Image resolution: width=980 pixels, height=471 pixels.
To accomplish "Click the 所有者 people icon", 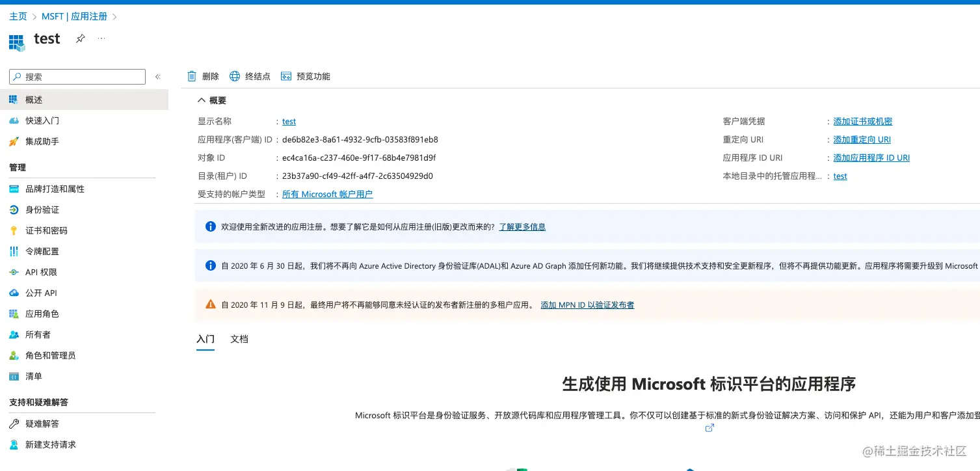I will pyautogui.click(x=14, y=334).
